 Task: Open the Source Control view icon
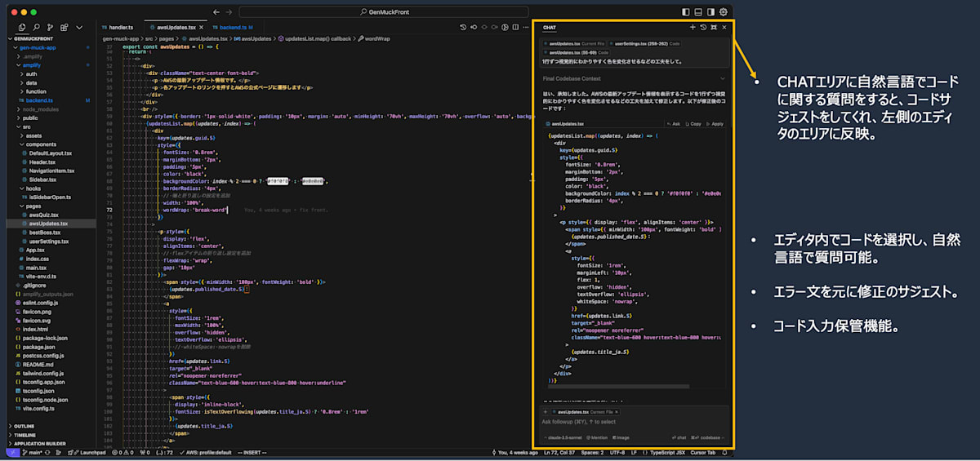[48, 27]
